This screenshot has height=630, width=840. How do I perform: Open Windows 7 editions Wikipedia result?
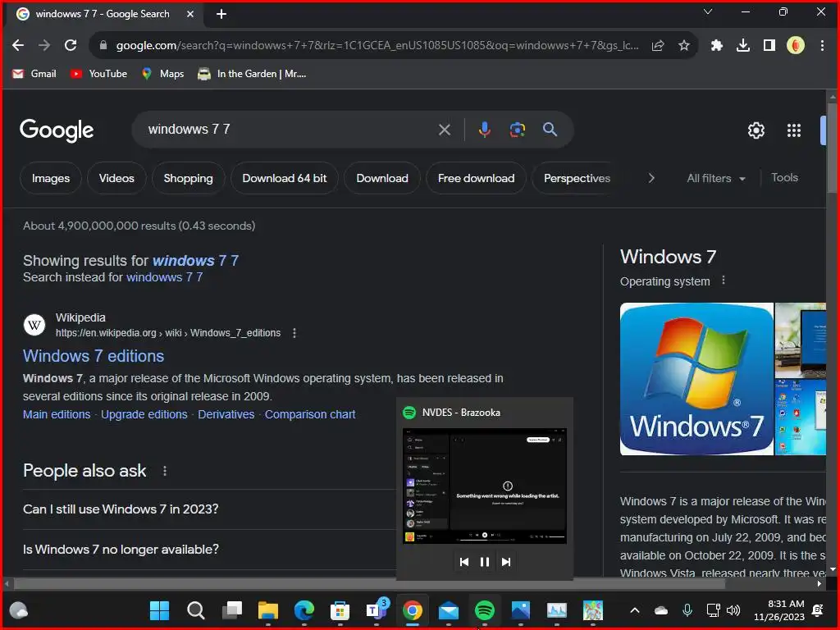(x=94, y=356)
